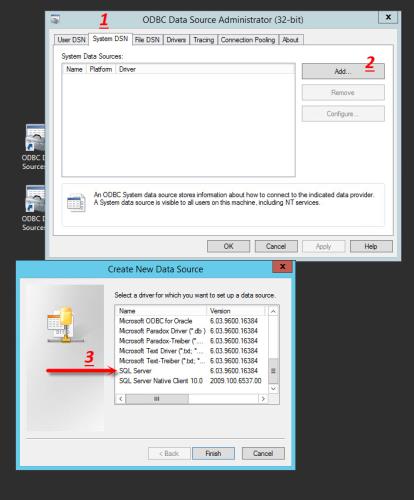
Task: Switch to the Drivers tab
Action: [176, 40]
